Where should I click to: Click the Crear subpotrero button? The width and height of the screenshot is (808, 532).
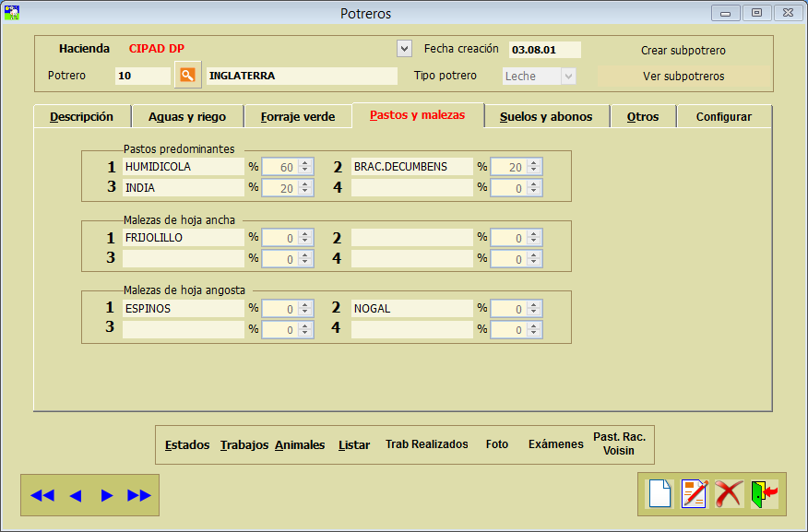683,51
